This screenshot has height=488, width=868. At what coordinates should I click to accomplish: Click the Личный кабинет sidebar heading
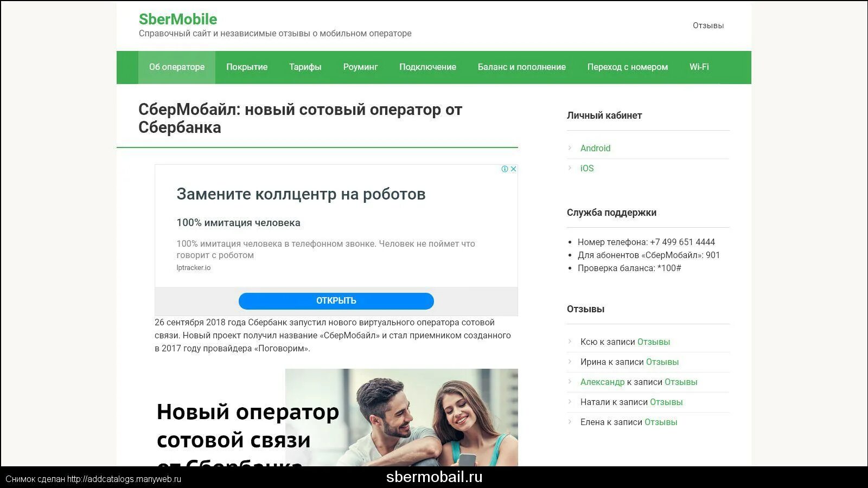coord(604,115)
